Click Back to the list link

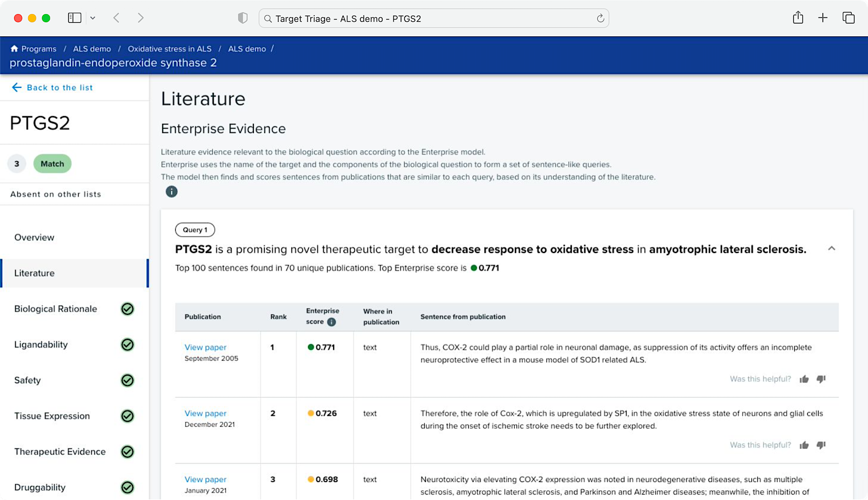pos(60,87)
